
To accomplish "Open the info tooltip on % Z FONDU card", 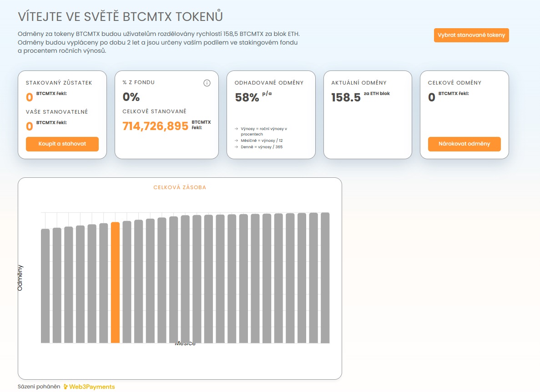I will pyautogui.click(x=207, y=83).
